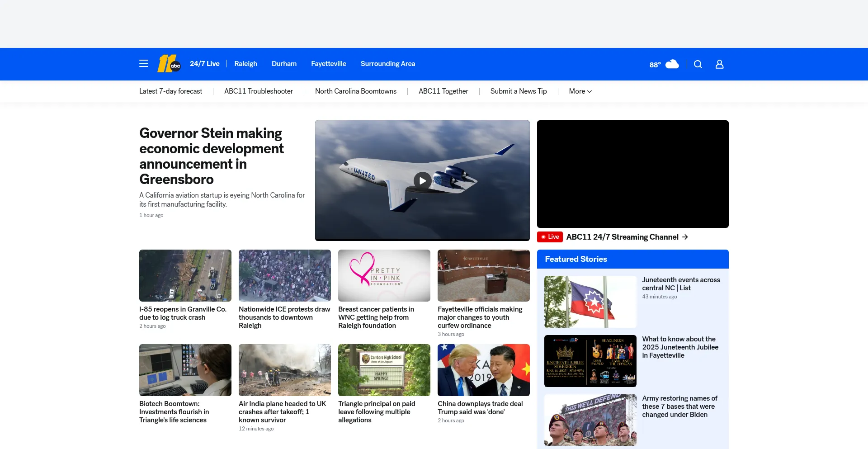Open the site search icon
The image size is (868, 449).
698,64
